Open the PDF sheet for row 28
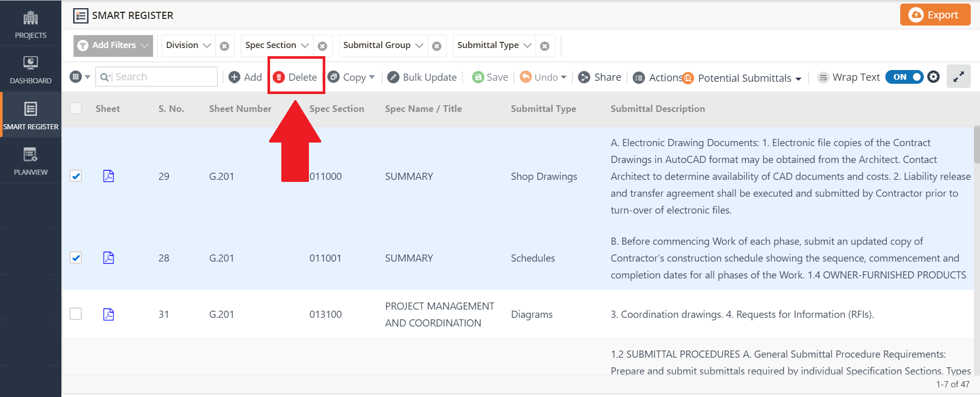Image resolution: width=980 pixels, height=397 pixels. (108, 258)
